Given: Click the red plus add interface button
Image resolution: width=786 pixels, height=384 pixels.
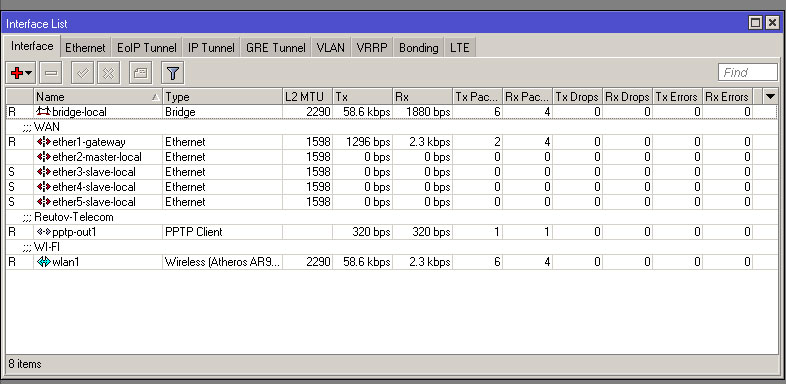Looking at the screenshot, I should [x=17, y=73].
